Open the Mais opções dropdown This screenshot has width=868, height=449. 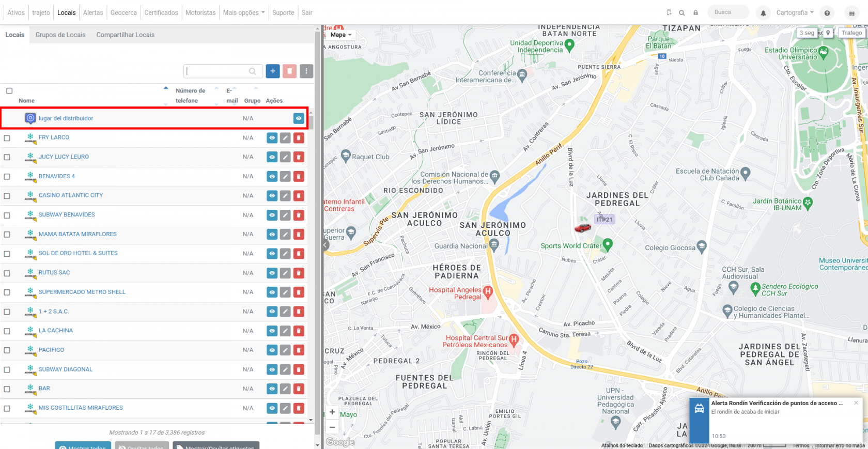244,12
